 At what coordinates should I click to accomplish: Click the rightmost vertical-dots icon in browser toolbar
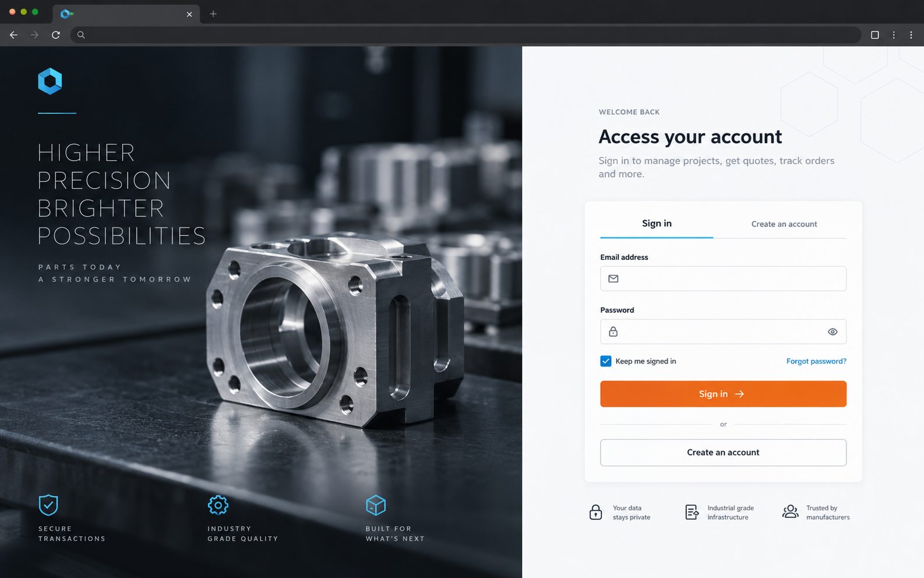tap(911, 35)
